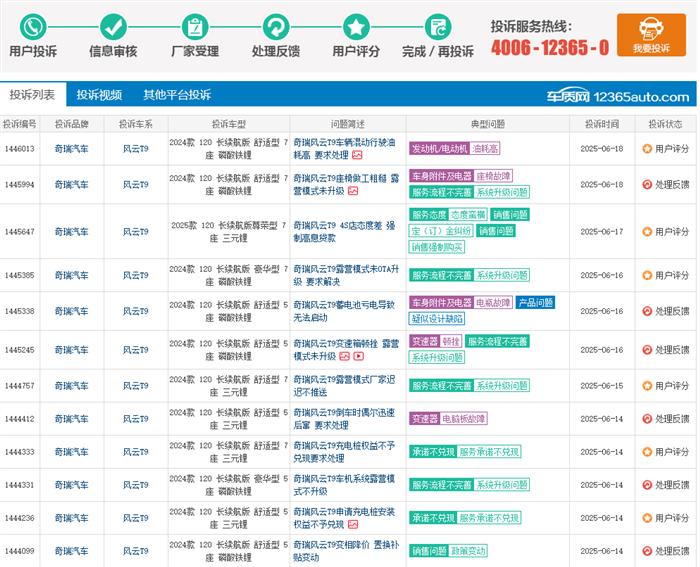Open complaint link 奇瑞风云T9座椅做工粗糙

pos(346,184)
